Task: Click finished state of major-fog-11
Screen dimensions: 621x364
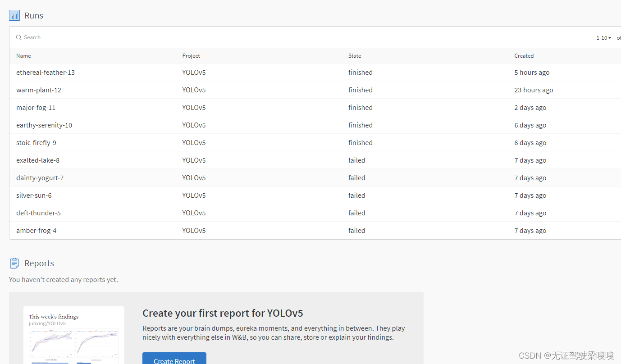Action: tap(361, 108)
